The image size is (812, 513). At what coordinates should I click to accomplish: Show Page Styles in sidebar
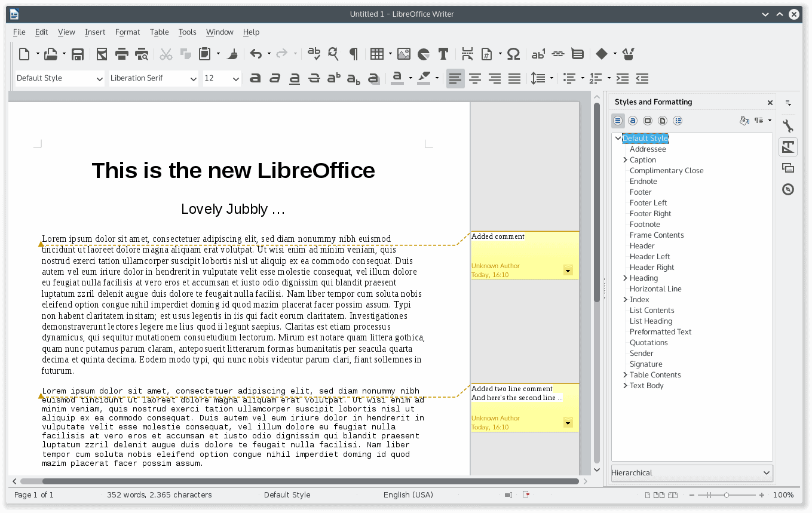(663, 121)
